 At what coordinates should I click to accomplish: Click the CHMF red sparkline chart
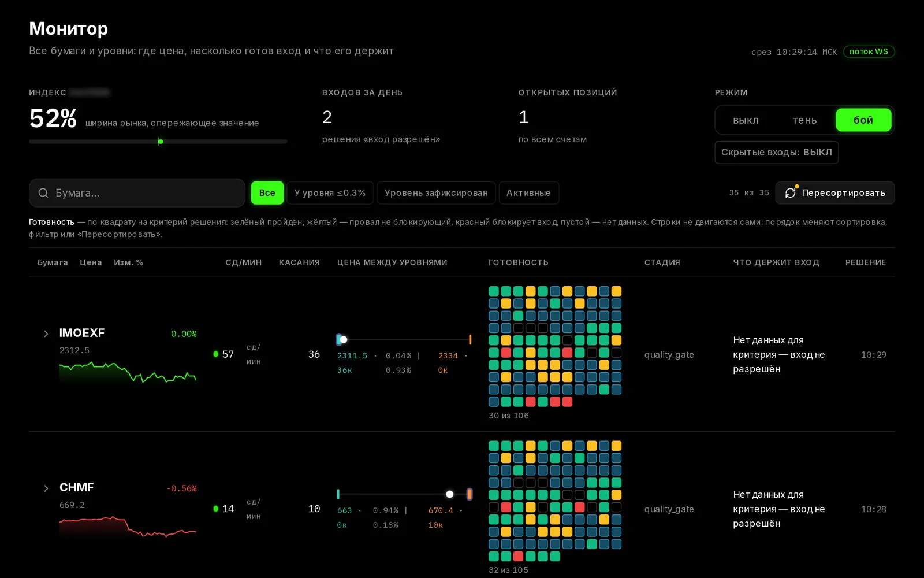(128, 527)
